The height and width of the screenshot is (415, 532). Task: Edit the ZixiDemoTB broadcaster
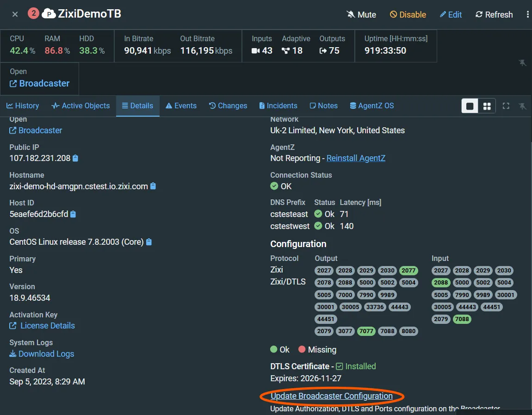[451, 15]
